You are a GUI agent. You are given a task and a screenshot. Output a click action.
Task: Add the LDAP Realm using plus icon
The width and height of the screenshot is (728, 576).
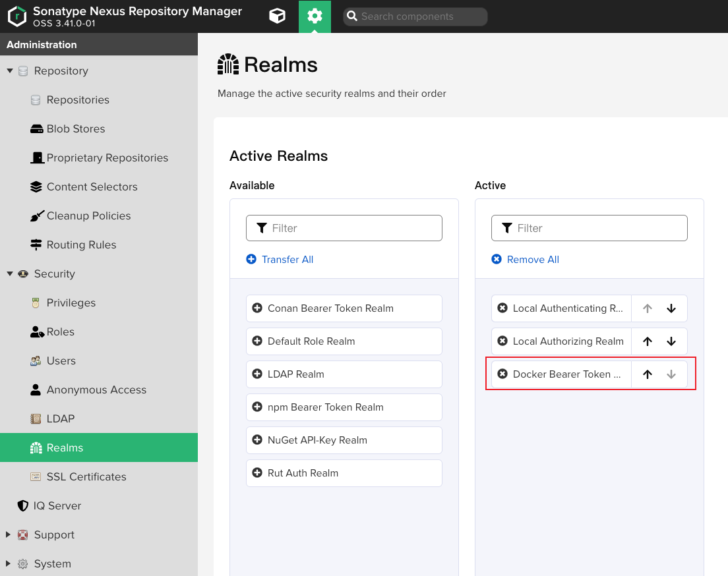point(257,374)
